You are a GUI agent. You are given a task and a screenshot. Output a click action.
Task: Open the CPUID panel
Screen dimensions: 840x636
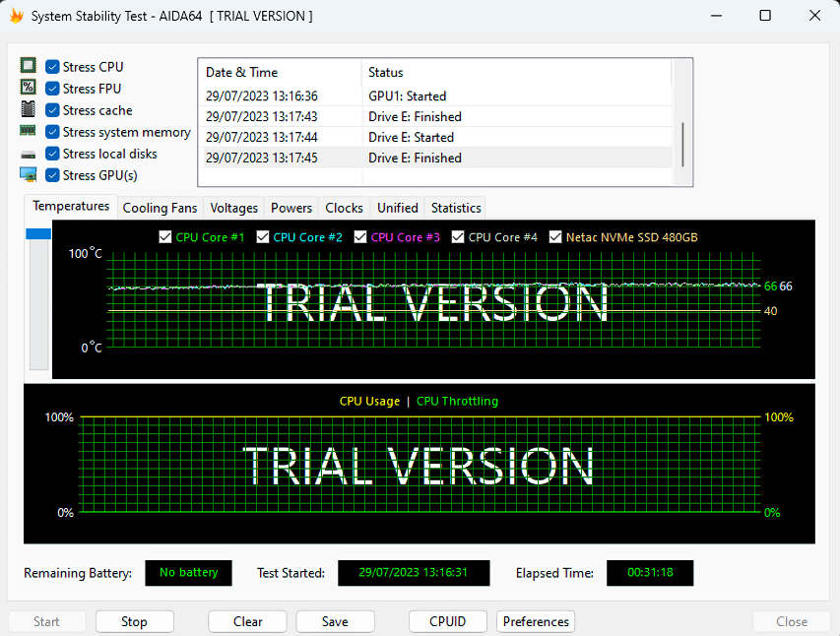click(448, 621)
